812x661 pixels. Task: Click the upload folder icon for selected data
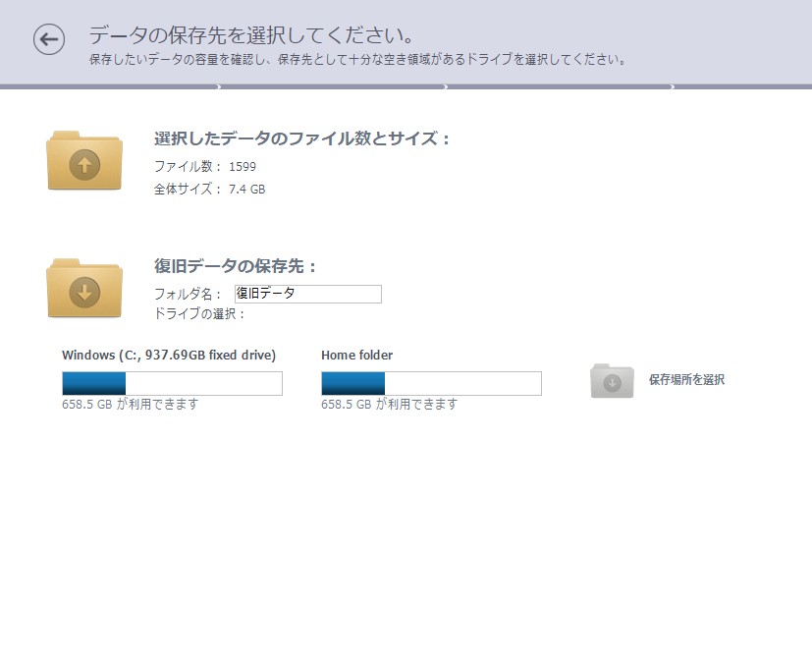84,161
